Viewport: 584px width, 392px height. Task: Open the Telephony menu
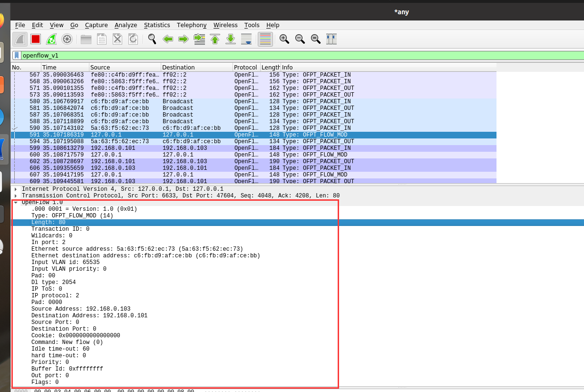192,25
